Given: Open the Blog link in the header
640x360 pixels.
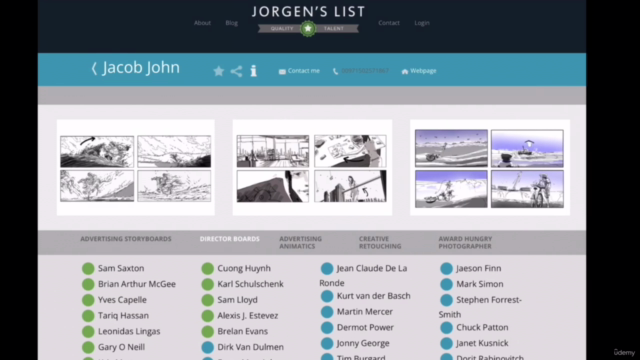Looking at the screenshot, I should pos(231,23).
